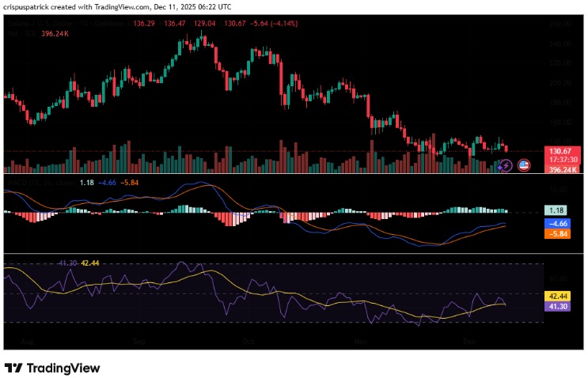This screenshot has width=588, height=378.
Task: Click the purple lightning event icon
Action: pyautogui.click(x=506, y=165)
